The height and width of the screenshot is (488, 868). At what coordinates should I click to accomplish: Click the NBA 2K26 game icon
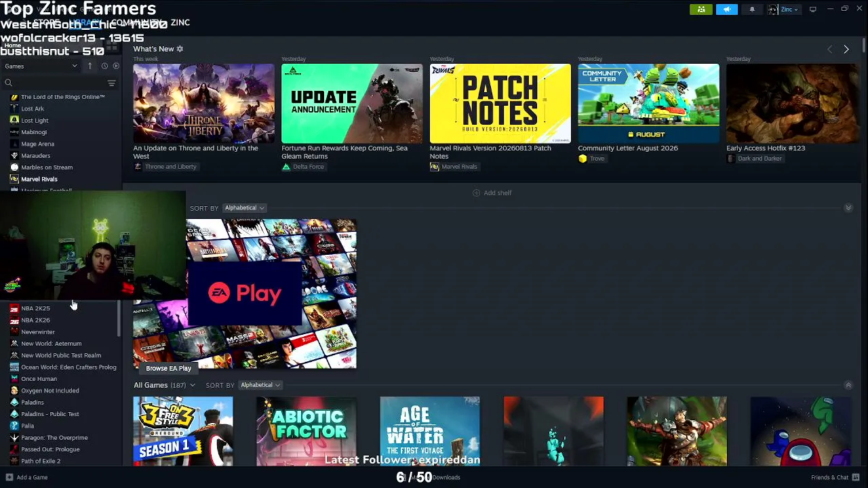[x=14, y=320]
